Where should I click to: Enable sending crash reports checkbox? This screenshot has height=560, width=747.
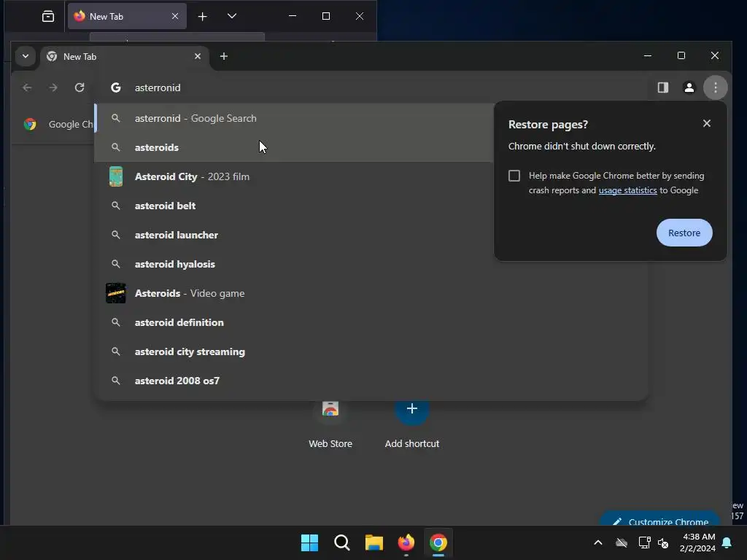(514, 176)
